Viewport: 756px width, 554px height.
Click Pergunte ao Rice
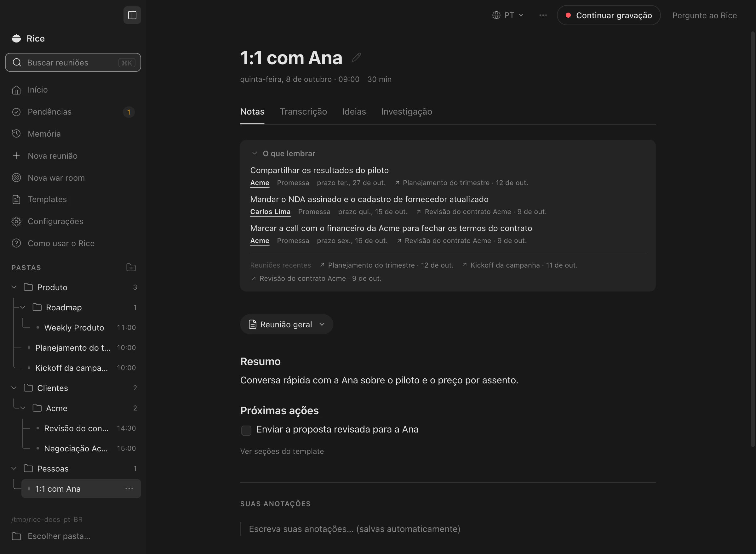coord(704,15)
